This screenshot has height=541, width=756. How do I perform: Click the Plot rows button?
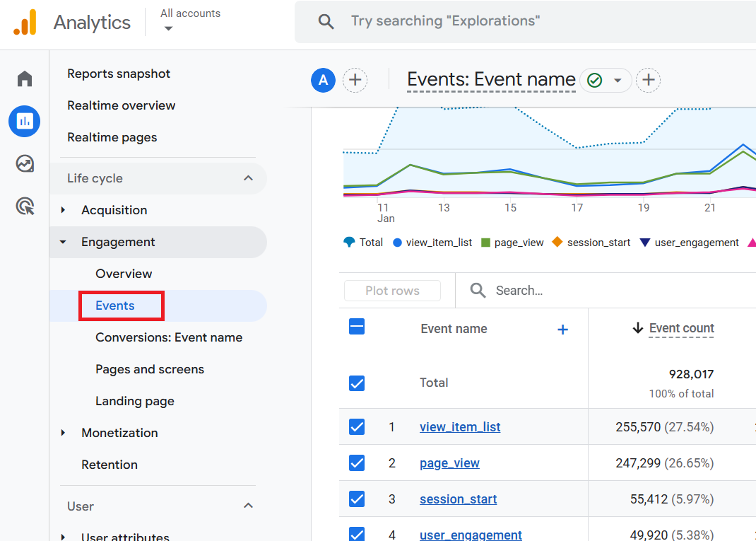click(x=392, y=291)
